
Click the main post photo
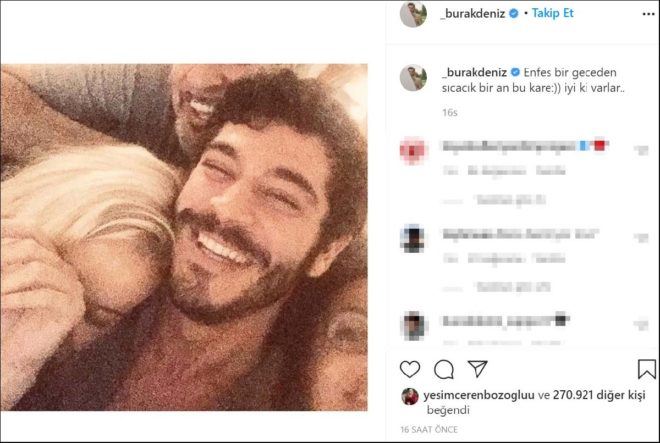pyautogui.click(x=184, y=237)
